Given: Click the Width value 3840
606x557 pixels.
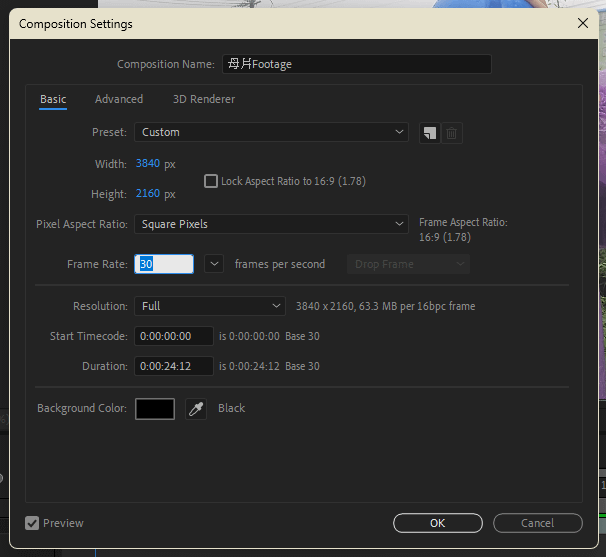Looking at the screenshot, I should [147, 163].
